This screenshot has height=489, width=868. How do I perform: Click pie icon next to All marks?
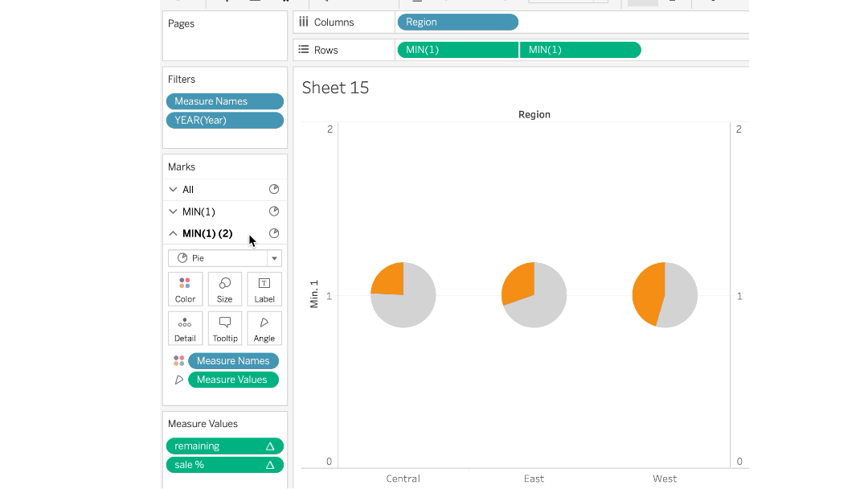pos(273,189)
